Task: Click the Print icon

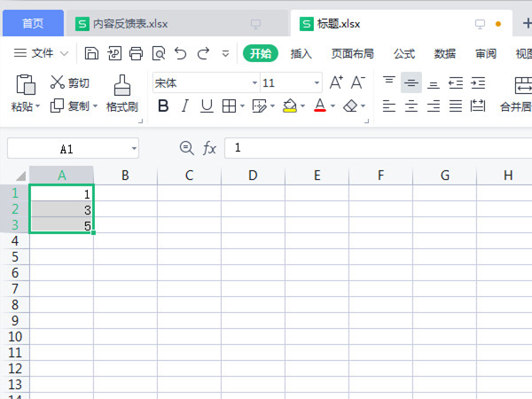Action: [x=136, y=53]
